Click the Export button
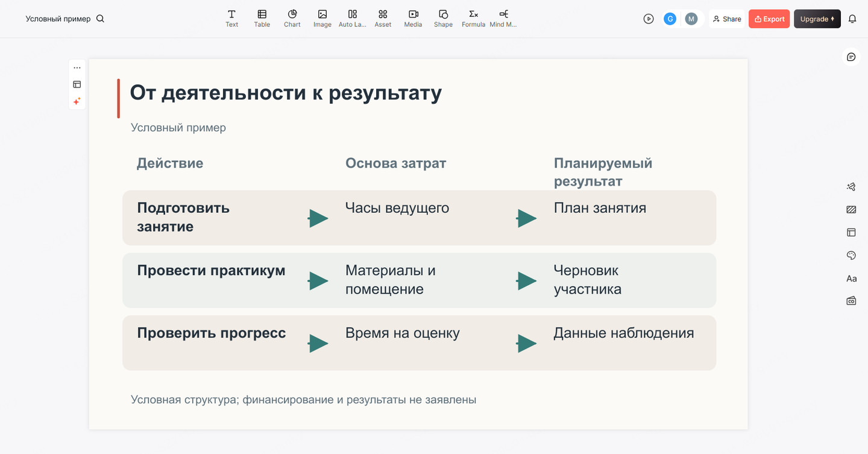The width and height of the screenshot is (868, 454). (x=769, y=19)
